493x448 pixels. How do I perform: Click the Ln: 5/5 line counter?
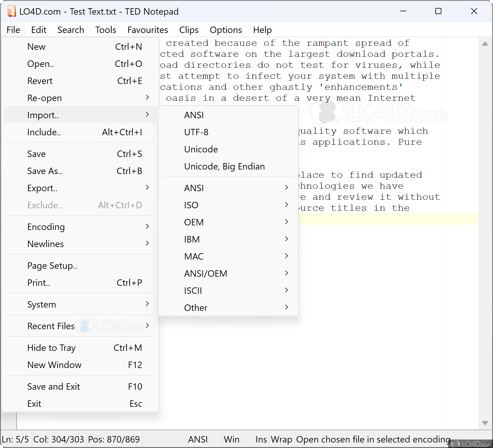(x=16, y=439)
